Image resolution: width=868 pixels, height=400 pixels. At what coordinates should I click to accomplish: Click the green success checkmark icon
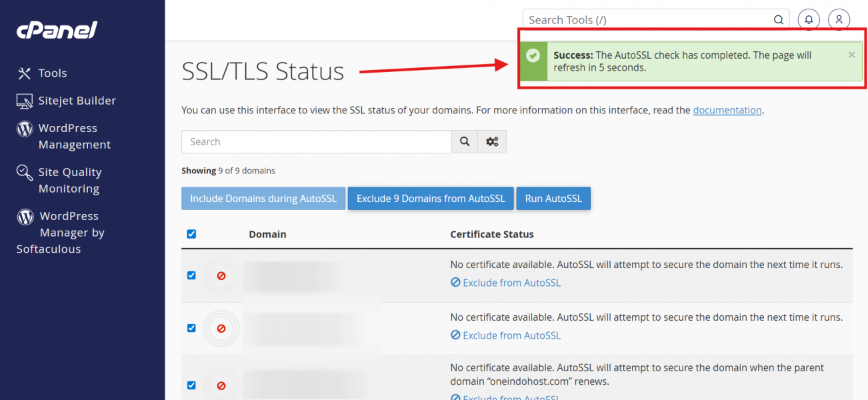tap(533, 55)
